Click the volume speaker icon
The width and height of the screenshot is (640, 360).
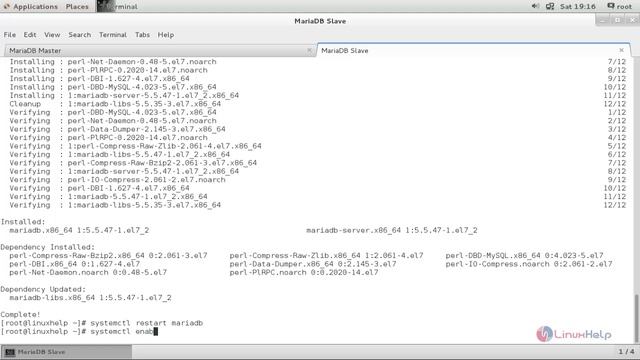click(x=536, y=6)
